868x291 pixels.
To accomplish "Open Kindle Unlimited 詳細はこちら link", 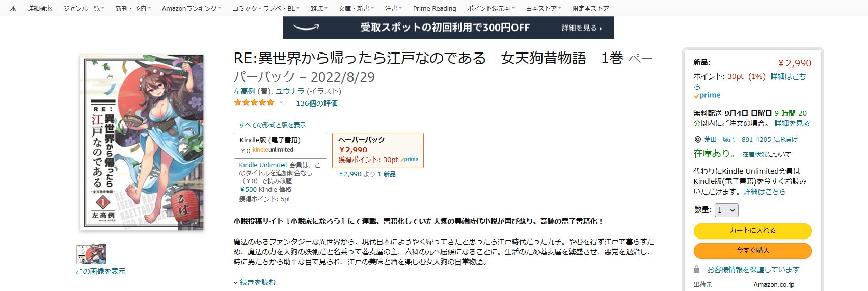I will [x=765, y=192].
